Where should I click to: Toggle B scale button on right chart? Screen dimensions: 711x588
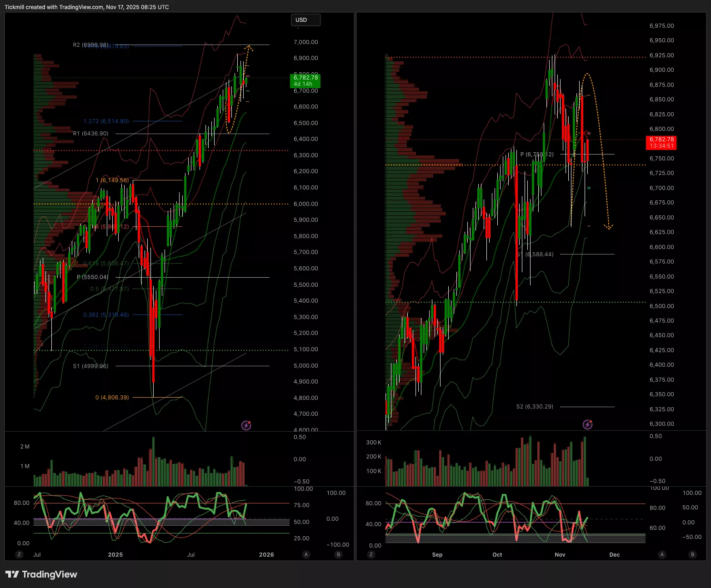(x=692, y=554)
